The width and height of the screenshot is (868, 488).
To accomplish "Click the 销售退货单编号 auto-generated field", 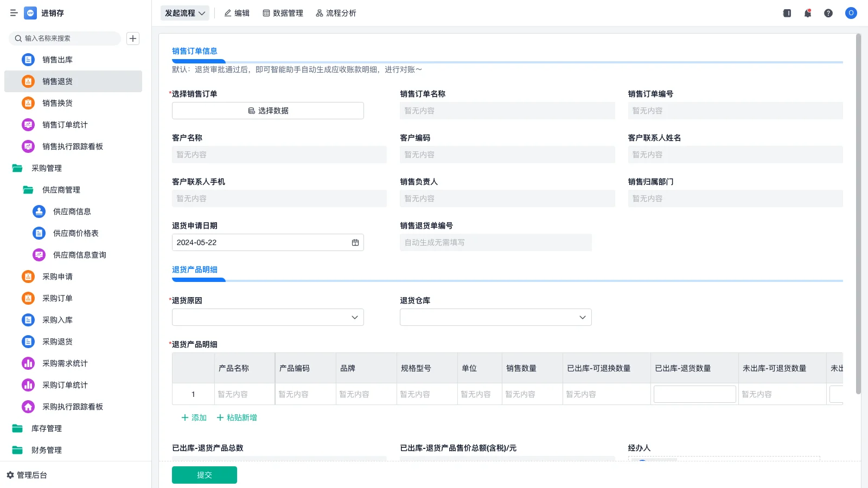I will 496,242.
